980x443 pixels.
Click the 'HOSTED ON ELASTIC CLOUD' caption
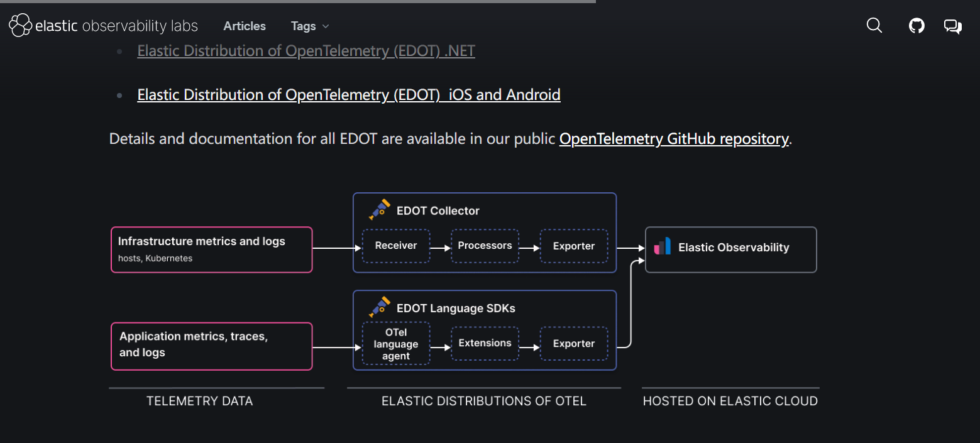pos(730,401)
